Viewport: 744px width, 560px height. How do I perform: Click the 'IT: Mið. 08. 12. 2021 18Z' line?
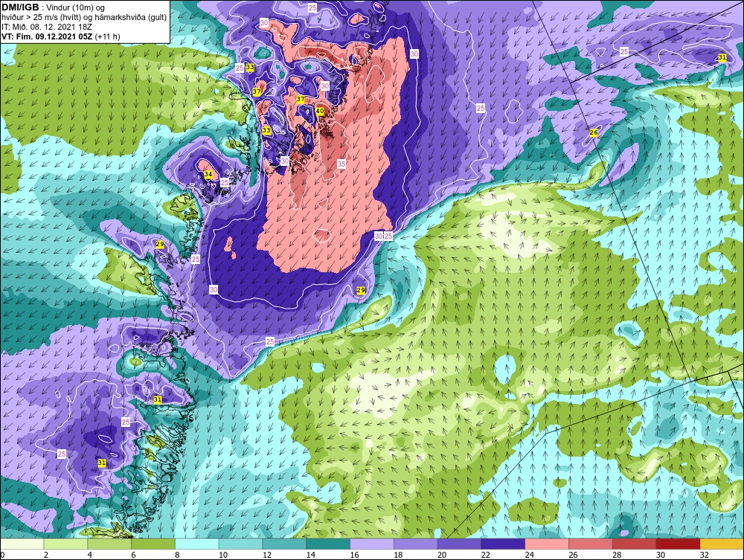pyautogui.click(x=47, y=27)
